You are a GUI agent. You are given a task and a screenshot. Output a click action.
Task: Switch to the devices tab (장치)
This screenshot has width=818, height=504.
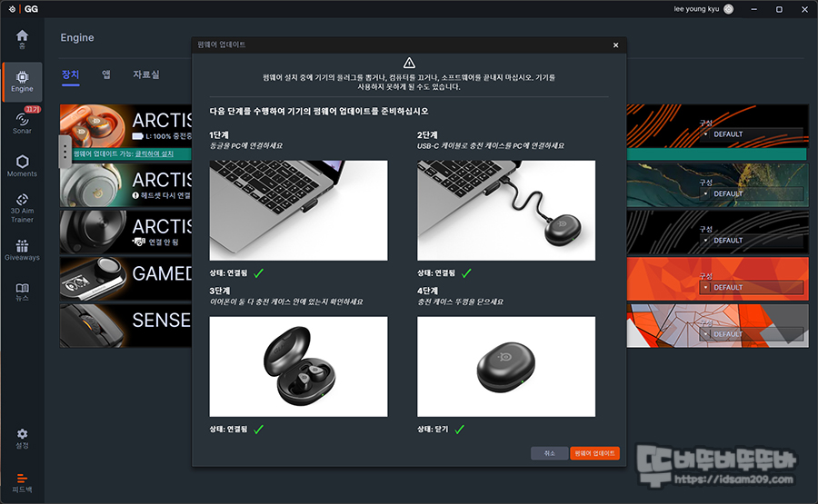click(x=70, y=74)
